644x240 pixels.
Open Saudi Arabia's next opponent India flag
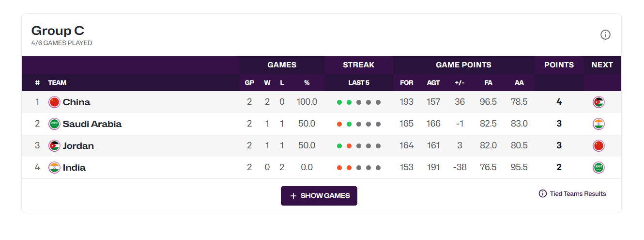[598, 124]
